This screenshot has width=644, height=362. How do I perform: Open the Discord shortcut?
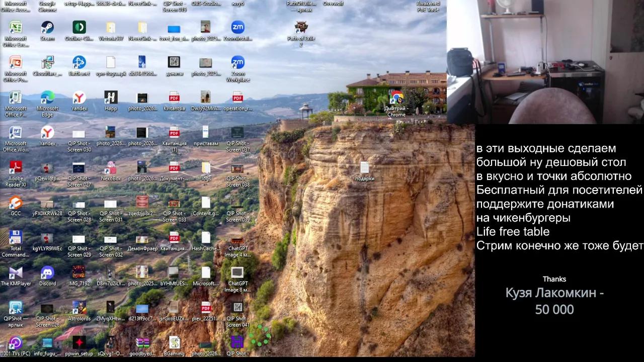[x=47, y=277]
